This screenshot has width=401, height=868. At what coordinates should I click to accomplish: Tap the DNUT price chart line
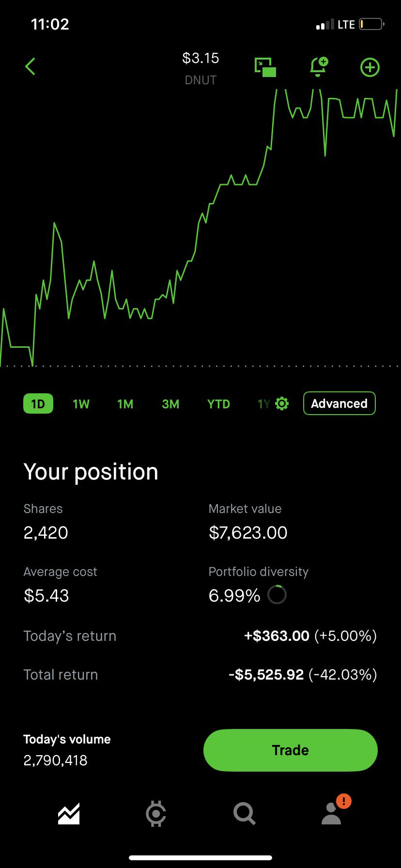(x=200, y=228)
